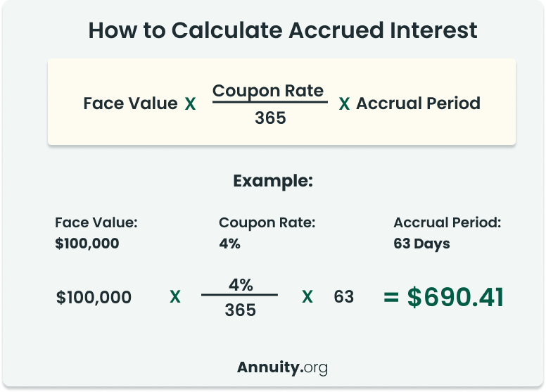Image resolution: width=546 pixels, height=392 pixels.
Task: Click the '63 Days' value
Action: [421, 244]
